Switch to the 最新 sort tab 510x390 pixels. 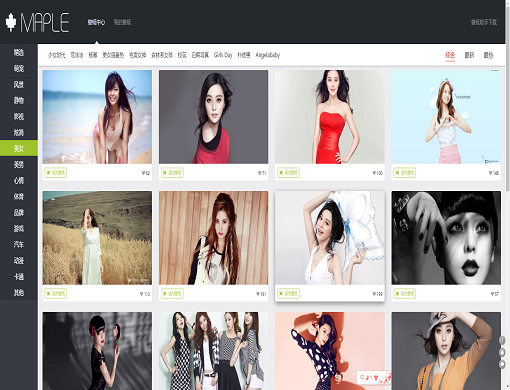(x=469, y=55)
